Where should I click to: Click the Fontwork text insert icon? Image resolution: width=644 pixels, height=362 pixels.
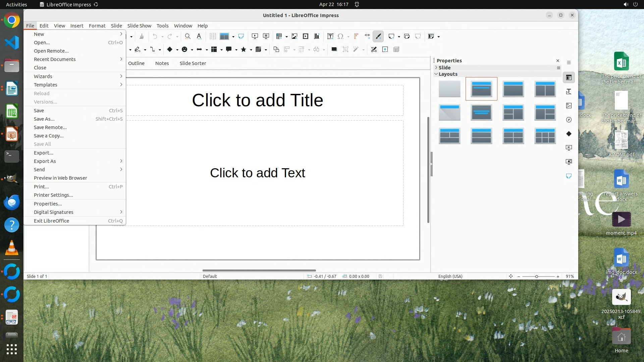pos(356,36)
